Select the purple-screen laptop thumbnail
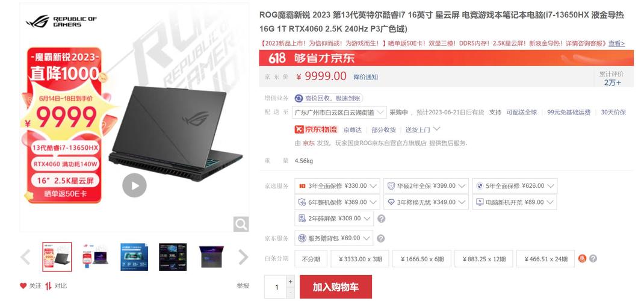This screenshot has width=644, height=301. pyautogui.click(x=211, y=256)
